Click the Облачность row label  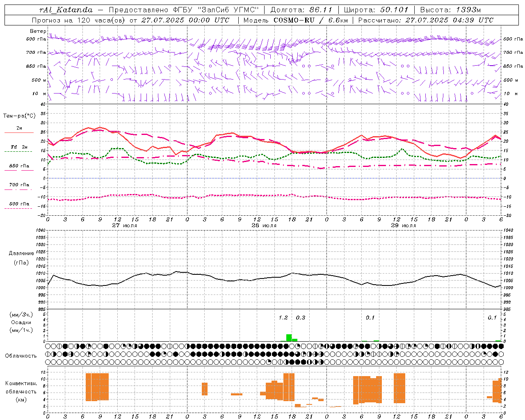point(21,356)
